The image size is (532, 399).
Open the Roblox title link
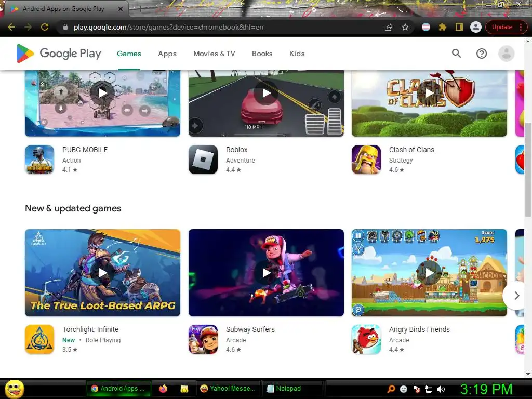pos(237,150)
